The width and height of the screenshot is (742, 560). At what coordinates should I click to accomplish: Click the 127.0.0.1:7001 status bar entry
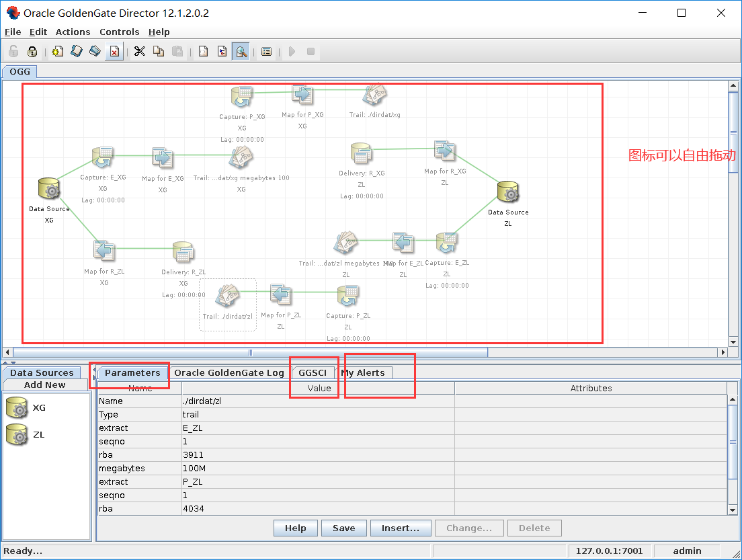pos(610,551)
